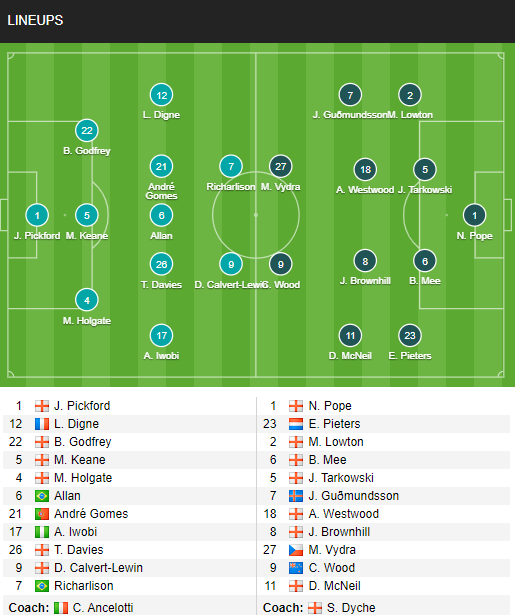This screenshot has width=515, height=615.
Task: Click B. Godfrey's number 22 marker
Action: coord(87,131)
